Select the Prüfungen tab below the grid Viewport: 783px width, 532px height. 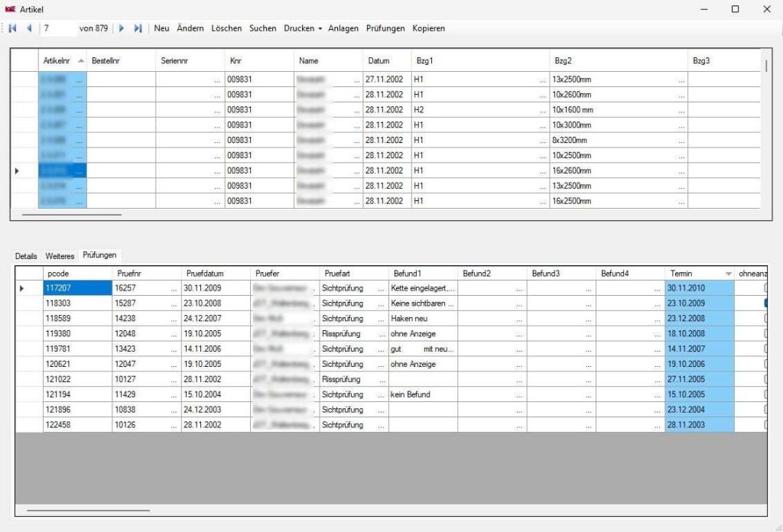100,255
